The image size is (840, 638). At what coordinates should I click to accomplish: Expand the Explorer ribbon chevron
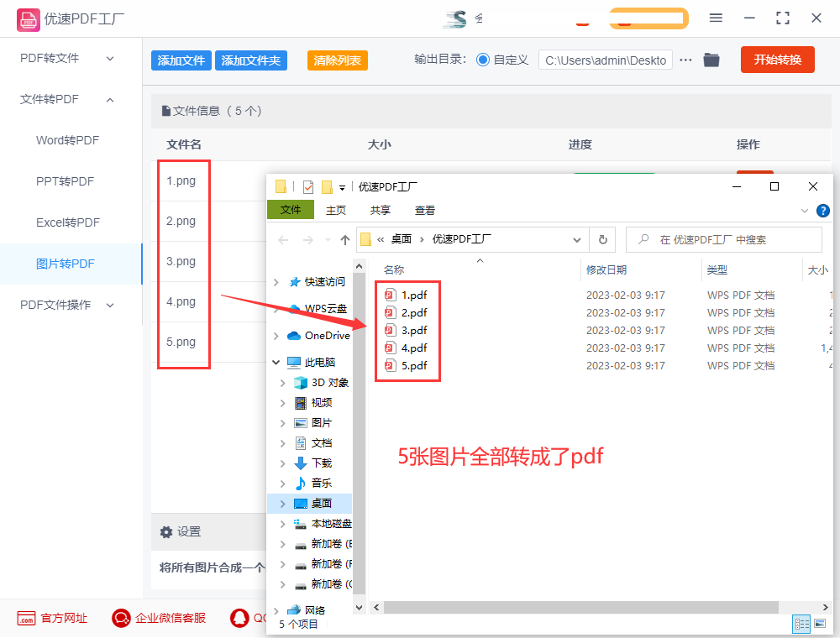coord(804,211)
